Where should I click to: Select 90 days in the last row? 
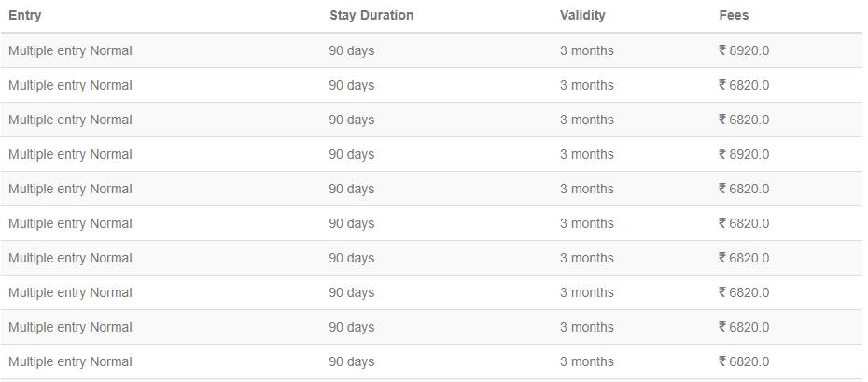352,362
